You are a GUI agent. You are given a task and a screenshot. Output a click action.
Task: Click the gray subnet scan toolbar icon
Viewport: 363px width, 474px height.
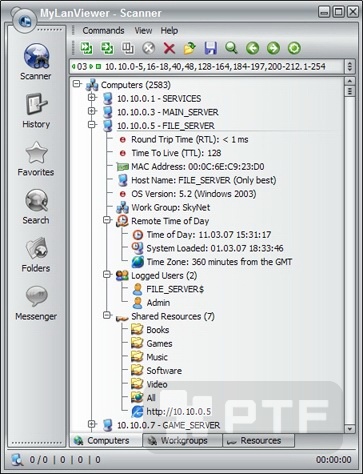128,48
